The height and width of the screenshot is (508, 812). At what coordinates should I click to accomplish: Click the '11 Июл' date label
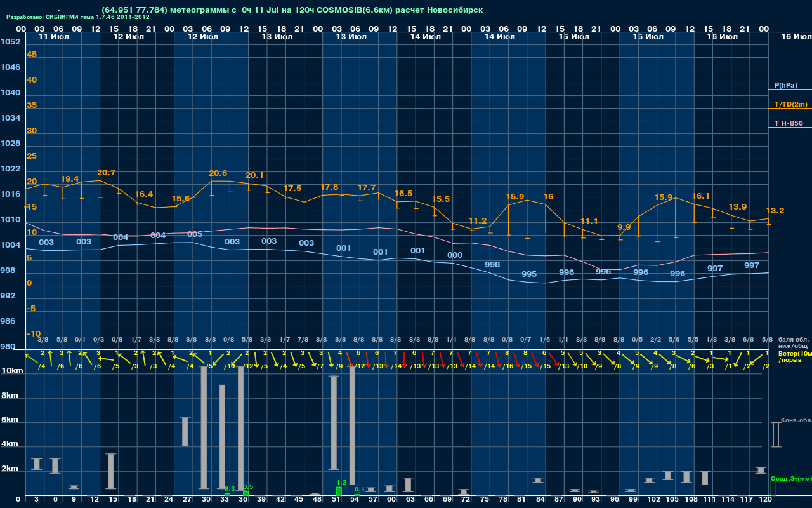[54, 37]
